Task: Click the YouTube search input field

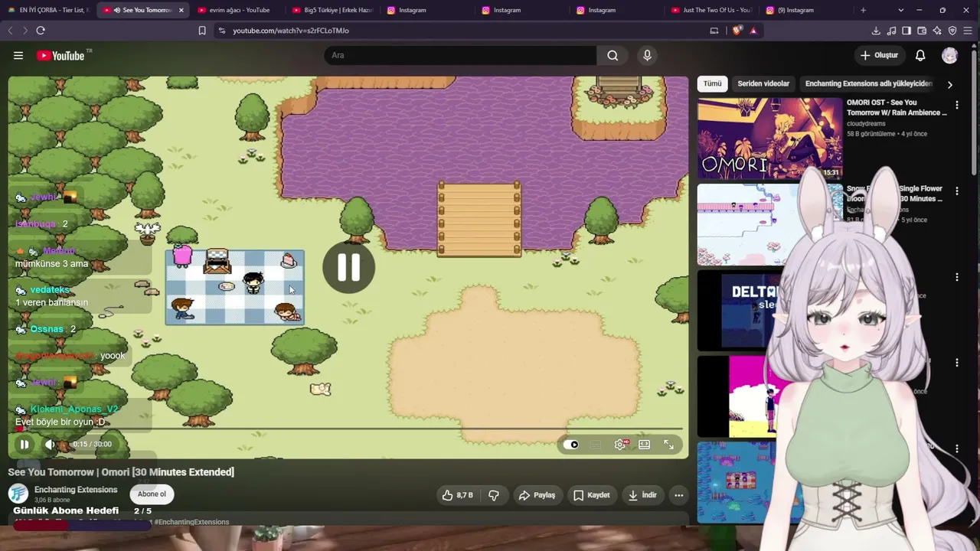Action: click(459, 55)
